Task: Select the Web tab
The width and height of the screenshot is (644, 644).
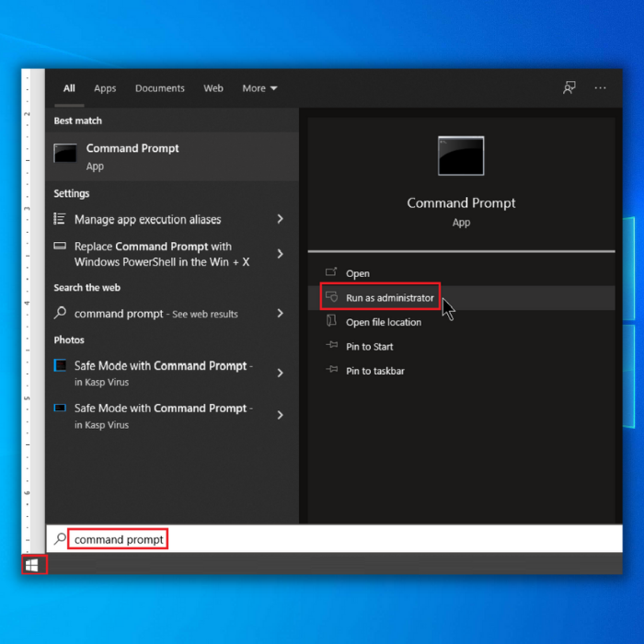Action: [213, 88]
